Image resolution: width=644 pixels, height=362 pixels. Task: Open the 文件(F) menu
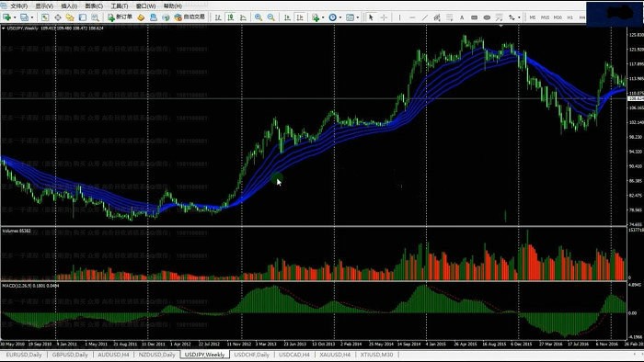point(19,6)
